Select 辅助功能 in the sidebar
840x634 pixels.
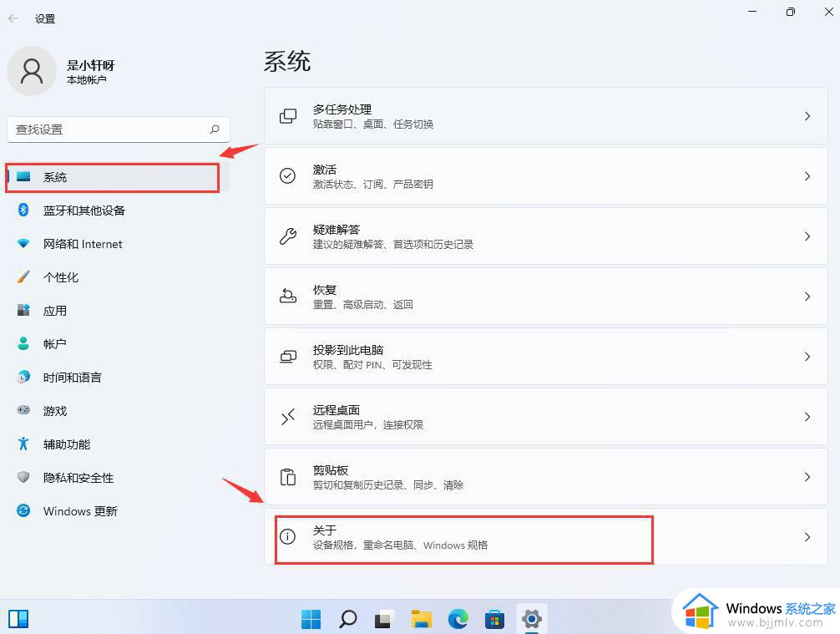[118, 444]
